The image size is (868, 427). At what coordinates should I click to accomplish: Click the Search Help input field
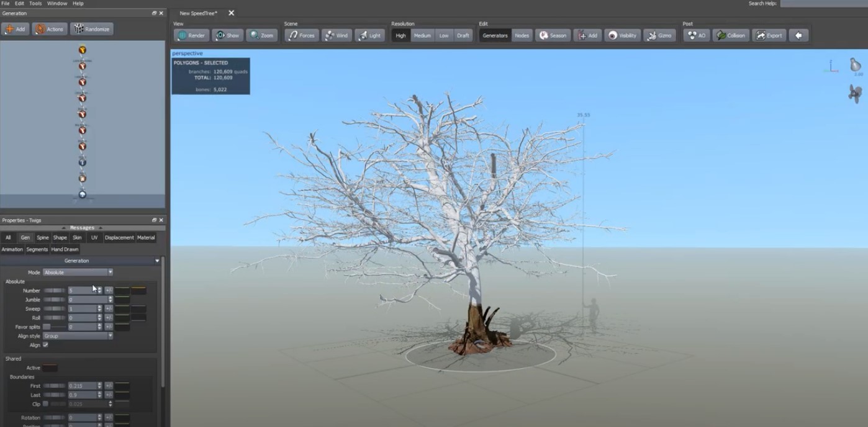click(823, 4)
